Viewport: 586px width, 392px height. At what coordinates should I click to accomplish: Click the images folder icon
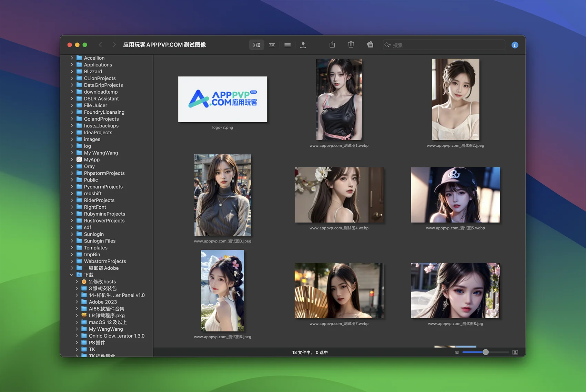(x=79, y=139)
